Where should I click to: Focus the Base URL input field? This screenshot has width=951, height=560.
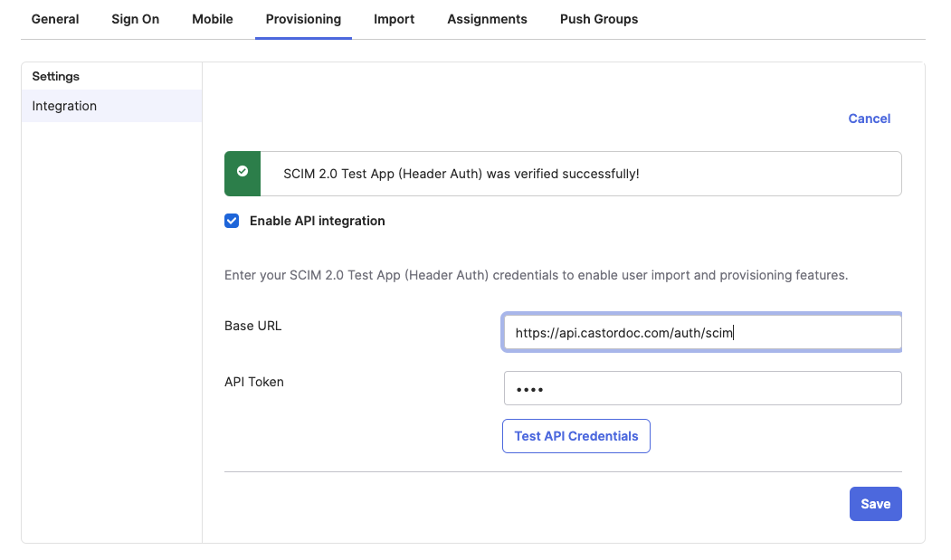click(702, 333)
